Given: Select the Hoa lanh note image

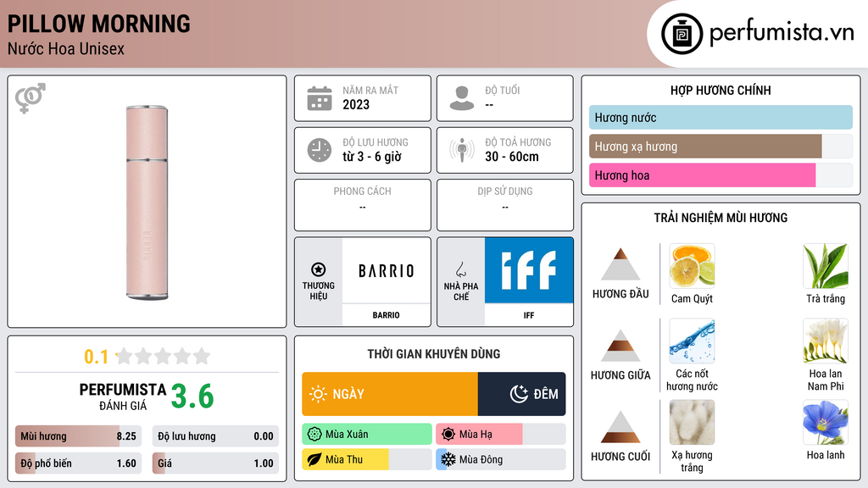Looking at the screenshot, I should coord(826,423).
